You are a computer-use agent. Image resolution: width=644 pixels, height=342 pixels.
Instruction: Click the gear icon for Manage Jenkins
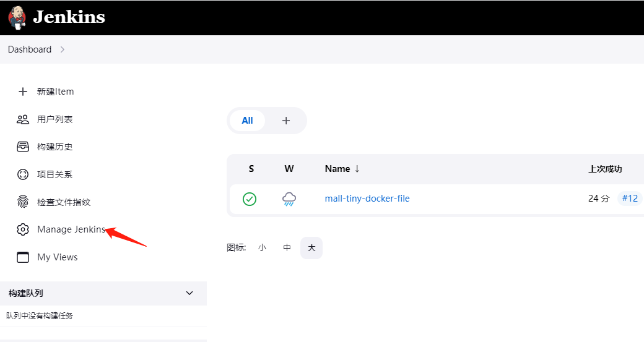pyautogui.click(x=23, y=229)
